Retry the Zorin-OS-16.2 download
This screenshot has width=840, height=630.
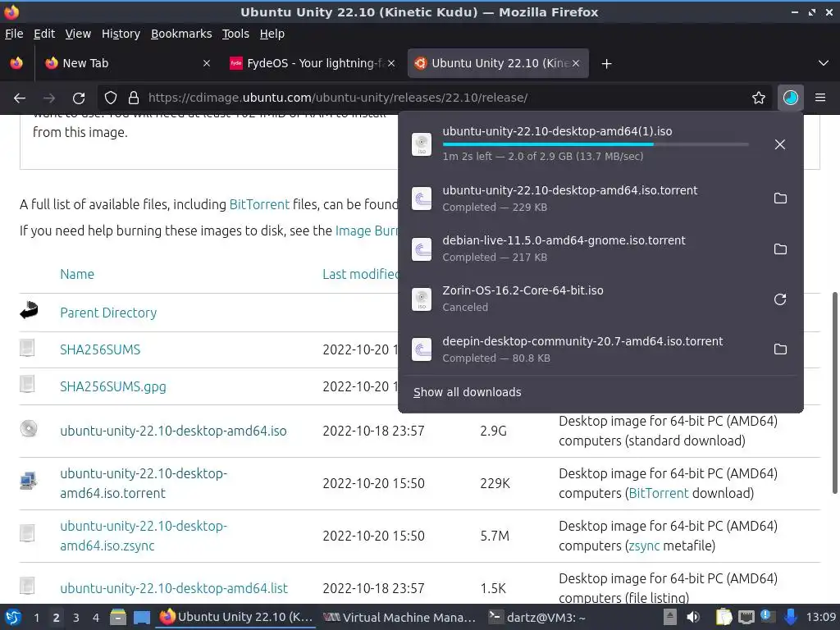coord(780,299)
